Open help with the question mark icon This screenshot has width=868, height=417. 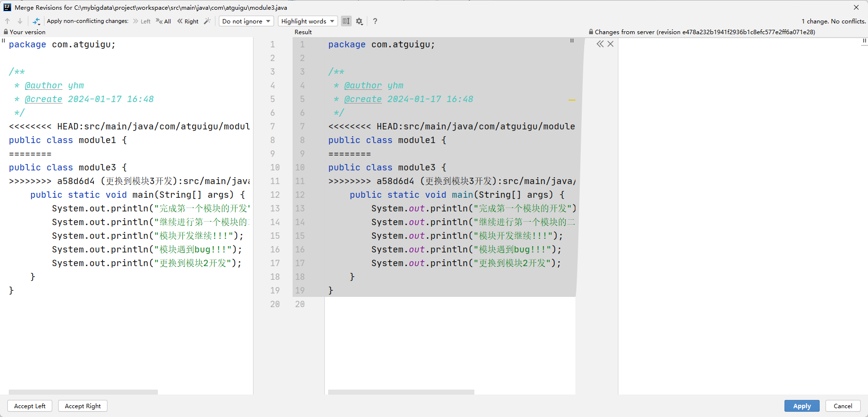click(375, 21)
